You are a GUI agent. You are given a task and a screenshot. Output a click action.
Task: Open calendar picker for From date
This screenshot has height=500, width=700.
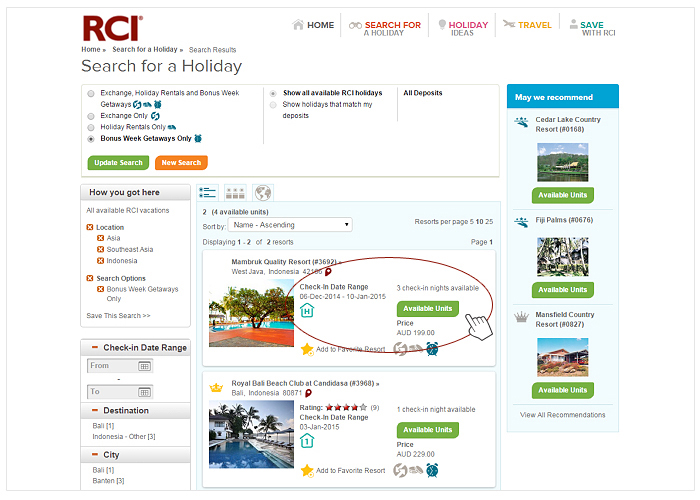(x=144, y=366)
